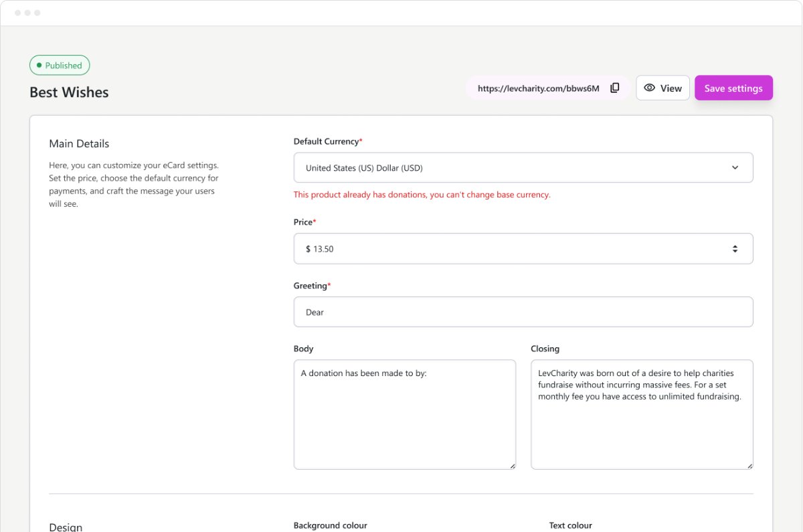Click the Body textarea resize handle

tap(512, 466)
